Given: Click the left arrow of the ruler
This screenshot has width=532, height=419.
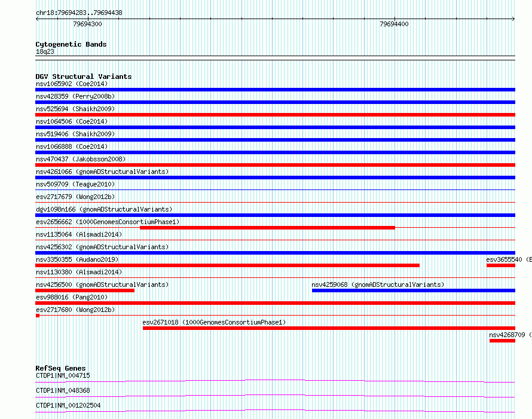Looking at the screenshot, I should pos(37,19).
